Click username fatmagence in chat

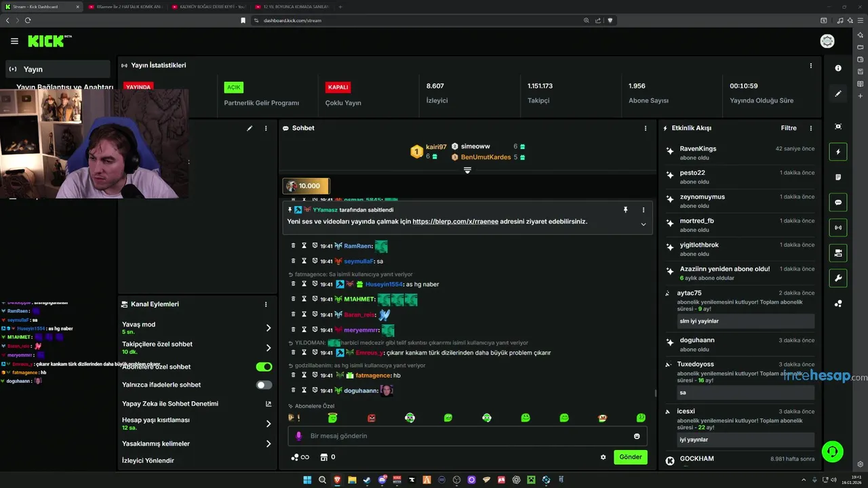click(374, 375)
